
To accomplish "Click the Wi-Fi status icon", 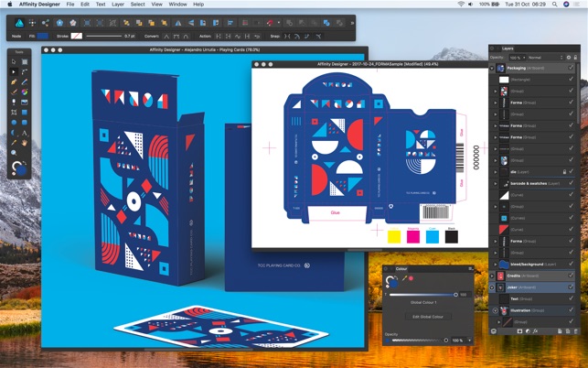I will click(461, 5).
